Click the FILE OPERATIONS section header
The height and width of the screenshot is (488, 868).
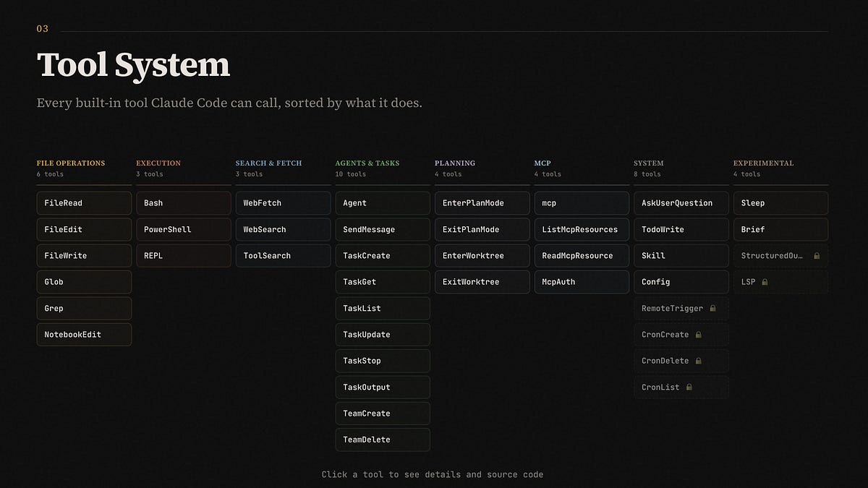pos(72,163)
